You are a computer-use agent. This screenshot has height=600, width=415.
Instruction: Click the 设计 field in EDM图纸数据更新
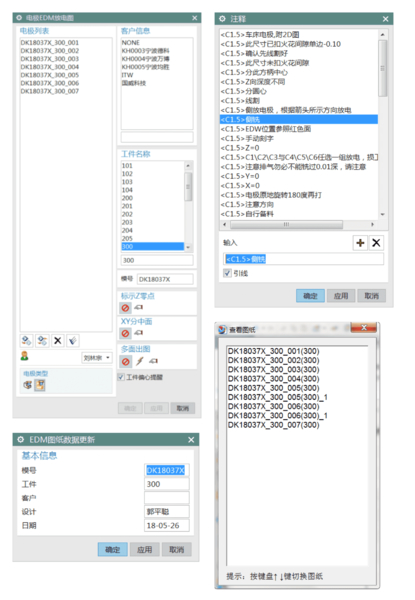(167, 512)
